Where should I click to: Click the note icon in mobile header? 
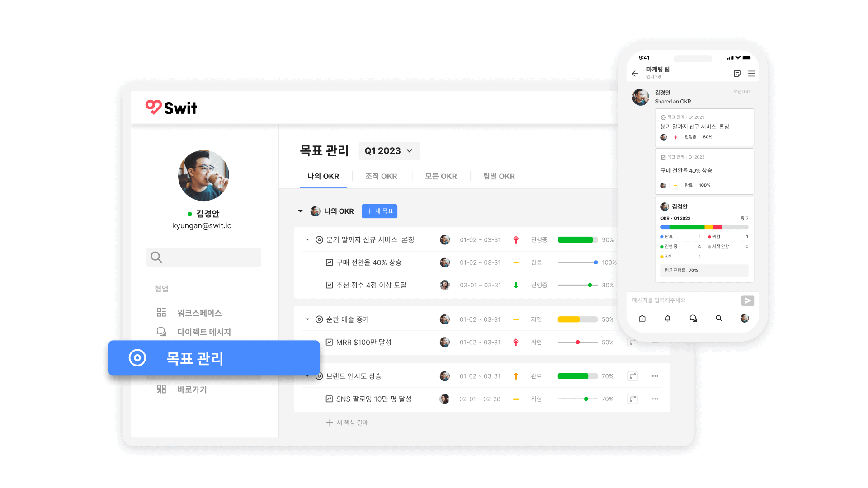tap(737, 74)
